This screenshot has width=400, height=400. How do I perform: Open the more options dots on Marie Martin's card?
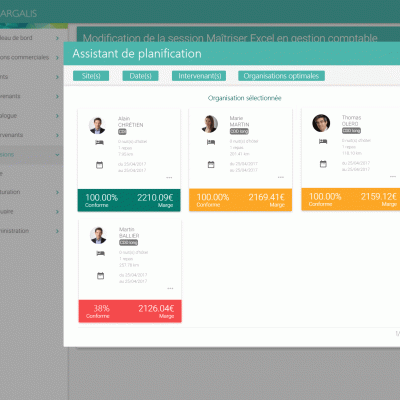coord(281,177)
